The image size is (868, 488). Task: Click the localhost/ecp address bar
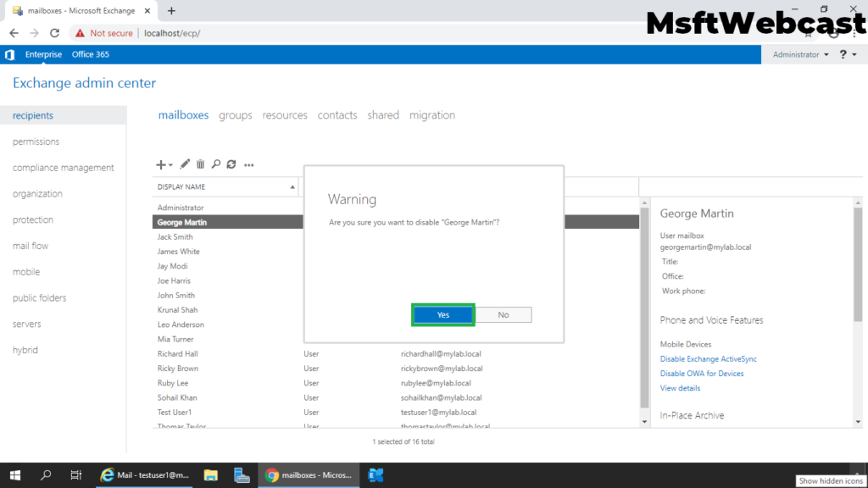[172, 33]
